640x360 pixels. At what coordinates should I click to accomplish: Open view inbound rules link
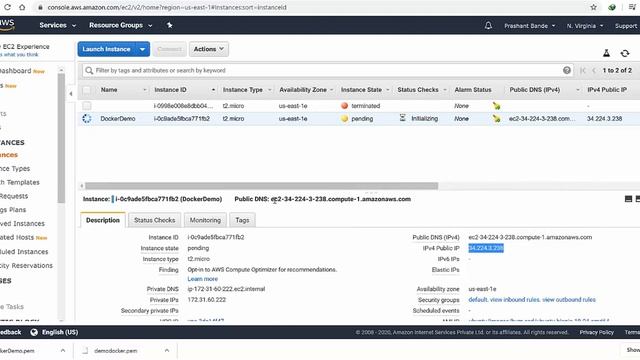(x=515, y=300)
